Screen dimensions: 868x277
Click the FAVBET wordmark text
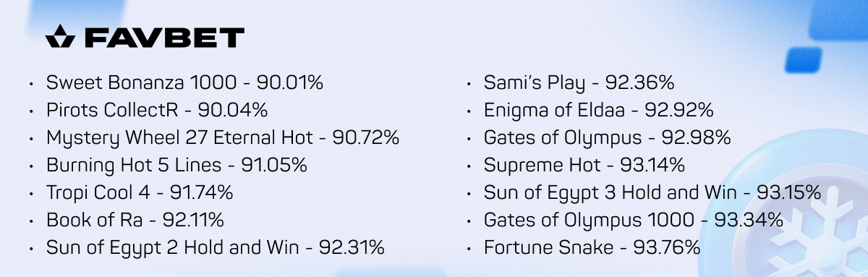(165, 38)
